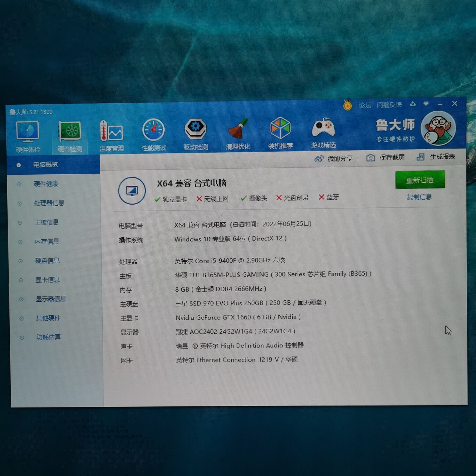Click the 鲁大师 mascot avatar
The width and height of the screenshot is (476, 476).
(438, 128)
